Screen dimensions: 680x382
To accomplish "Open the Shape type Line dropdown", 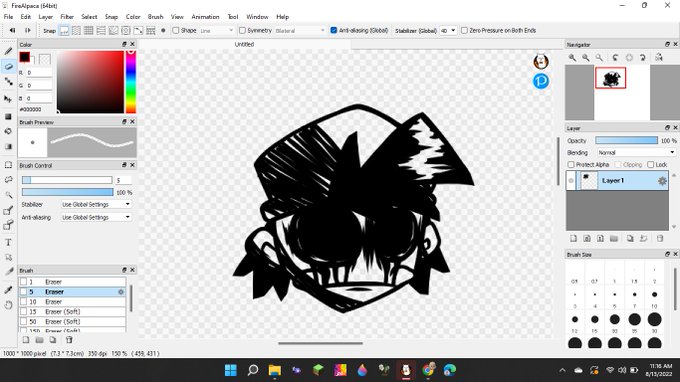I will [x=216, y=30].
